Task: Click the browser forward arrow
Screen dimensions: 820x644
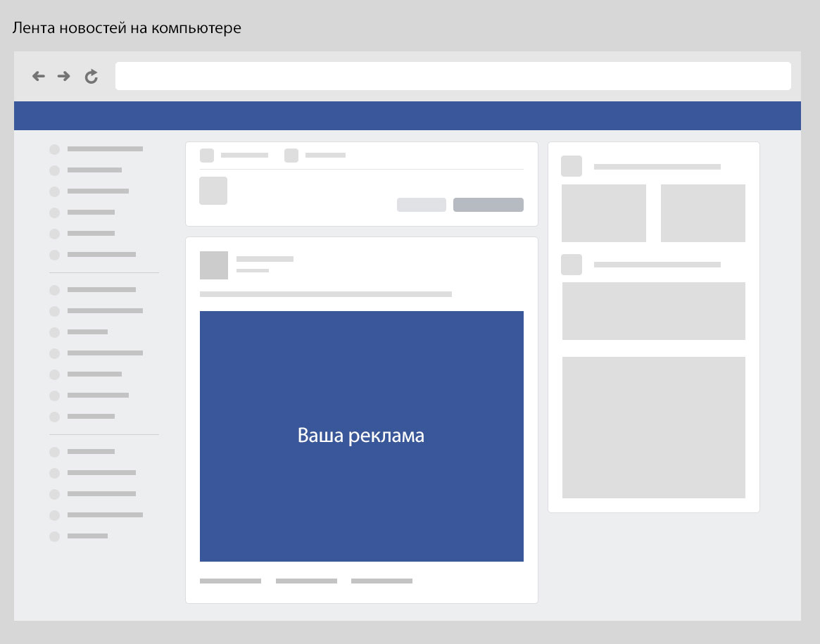Action: 64,77
